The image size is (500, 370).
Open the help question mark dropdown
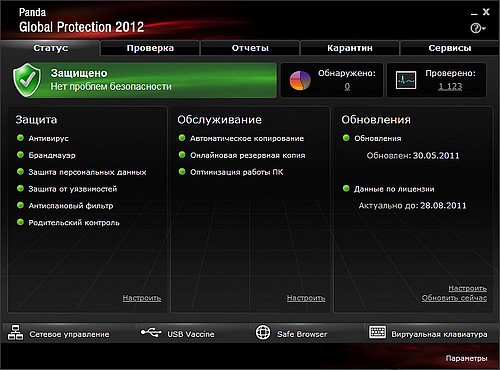point(478,28)
